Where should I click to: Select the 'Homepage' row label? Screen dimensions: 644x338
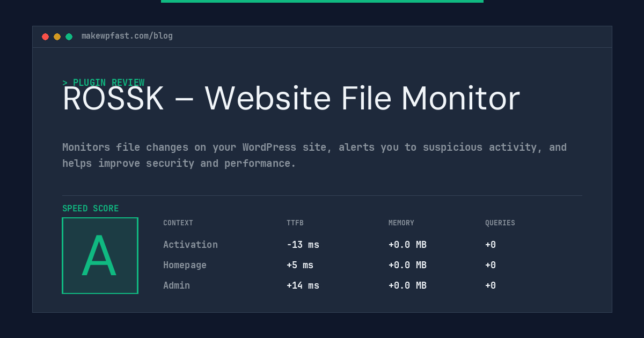(x=185, y=265)
